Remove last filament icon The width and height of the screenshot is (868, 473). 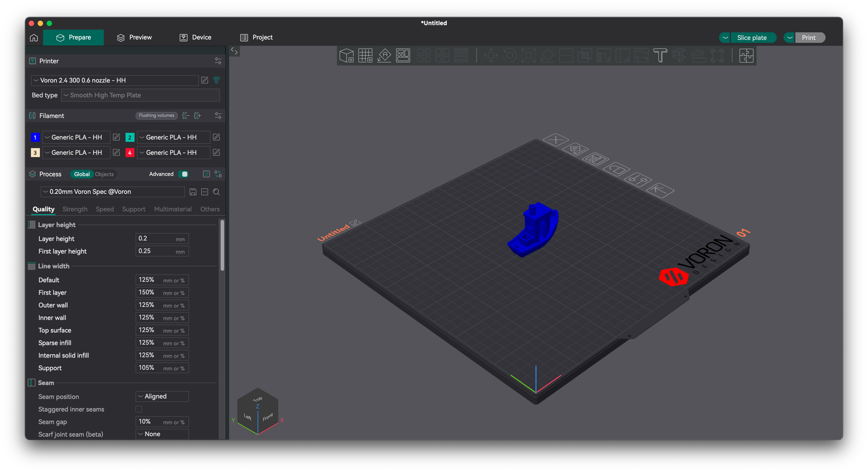point(186,116)
